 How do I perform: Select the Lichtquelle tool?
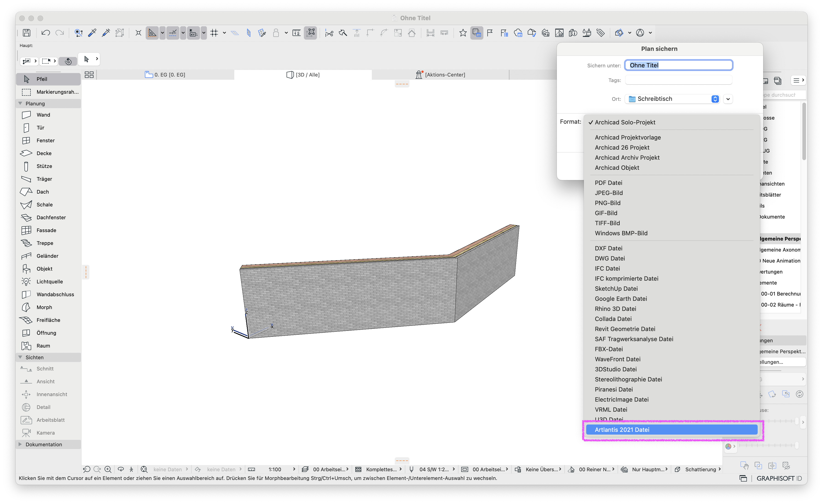click(x=48, y=282)
